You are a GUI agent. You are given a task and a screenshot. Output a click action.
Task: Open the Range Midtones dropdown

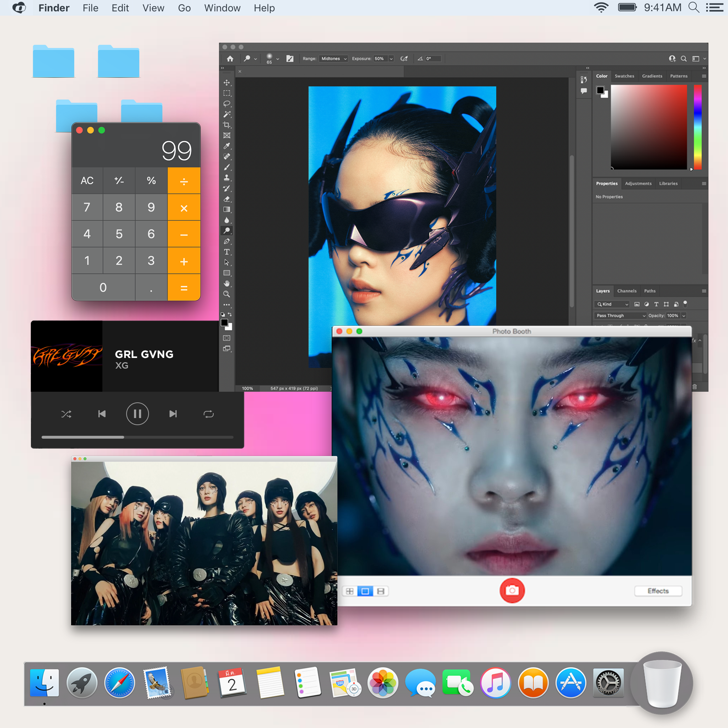[x=333, y=59]
